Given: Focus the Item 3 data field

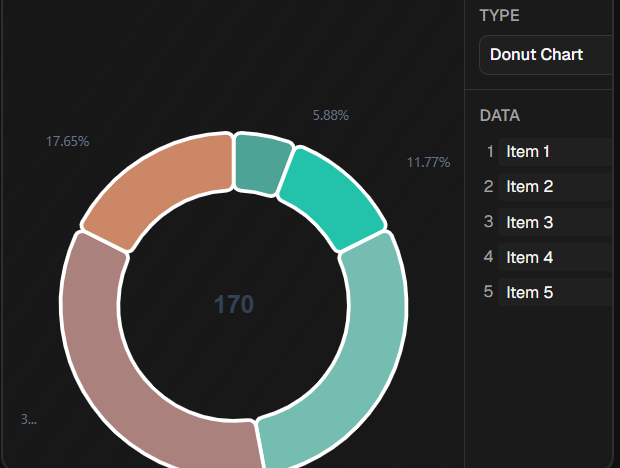Looking at the screenshot, I should [555, 222].
